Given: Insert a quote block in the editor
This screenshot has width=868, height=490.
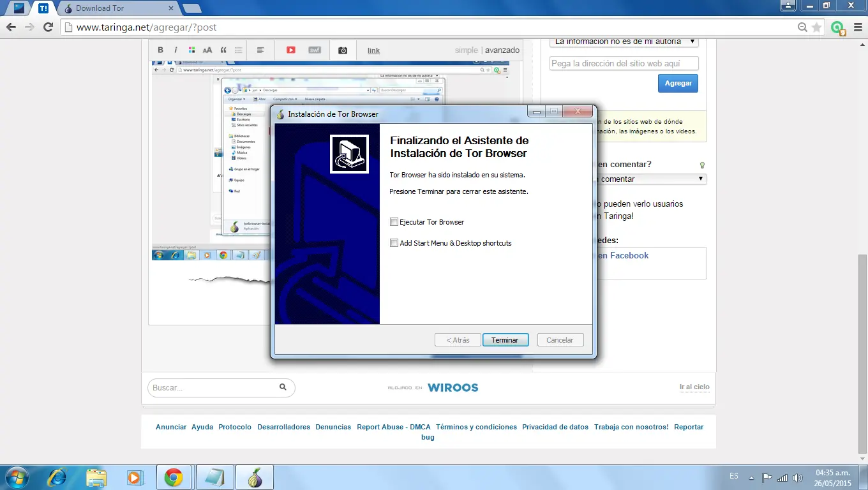Looking at the screenshot, I should (x=223, y=50).
